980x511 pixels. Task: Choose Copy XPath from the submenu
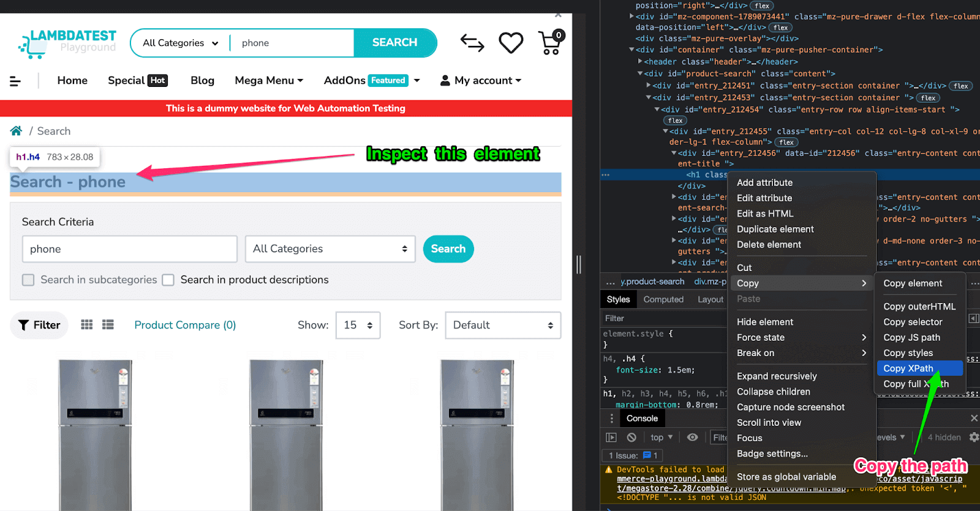point(919,368)
